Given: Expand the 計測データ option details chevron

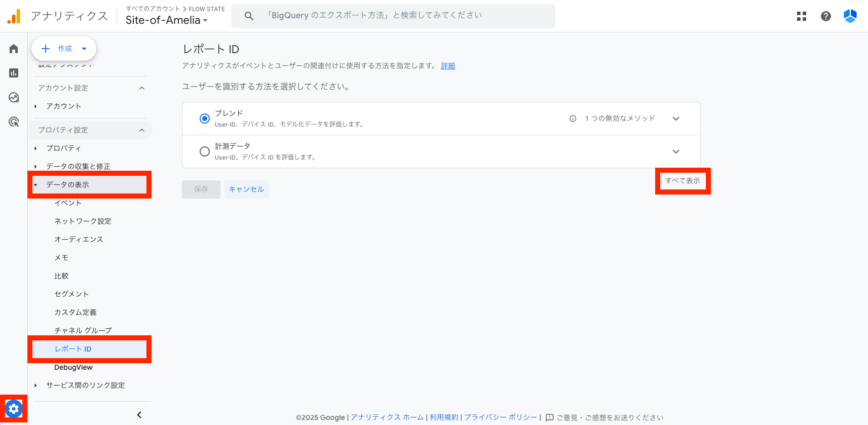Looking at the screenshot, I should pyautogui.click(x=675, y=151).
